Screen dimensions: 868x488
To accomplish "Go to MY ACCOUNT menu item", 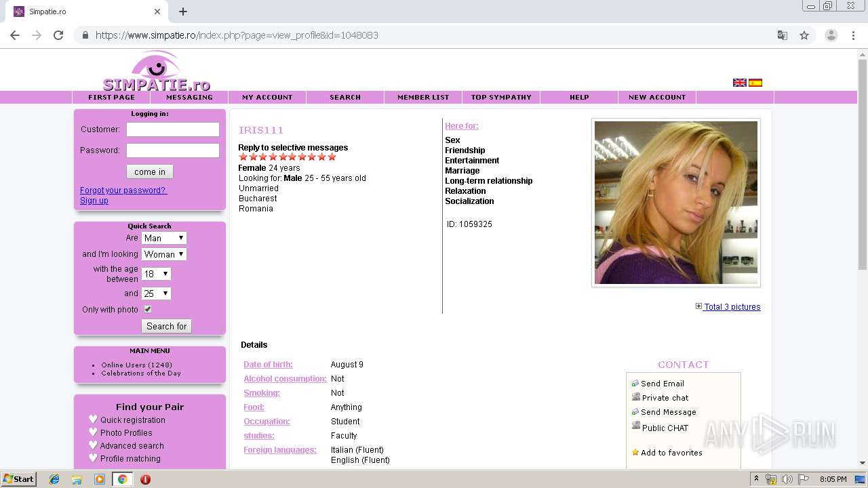I will 267,97.
